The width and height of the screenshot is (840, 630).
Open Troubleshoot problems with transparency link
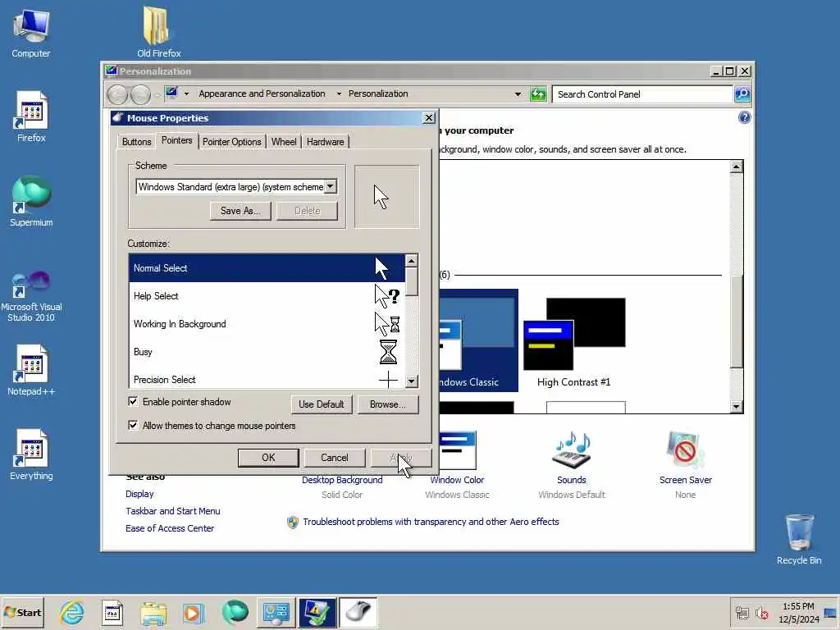[x=431, y=522]
